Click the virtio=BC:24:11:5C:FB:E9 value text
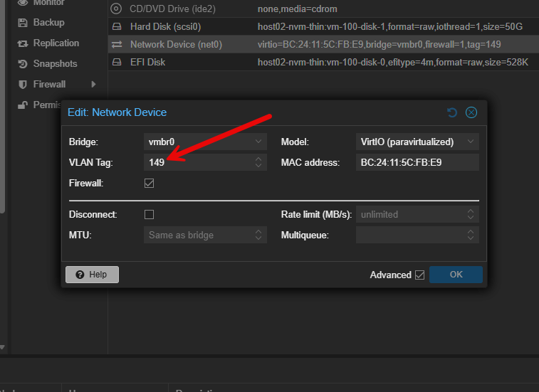This screenshot has width=539, height=392. pos(380,44)
